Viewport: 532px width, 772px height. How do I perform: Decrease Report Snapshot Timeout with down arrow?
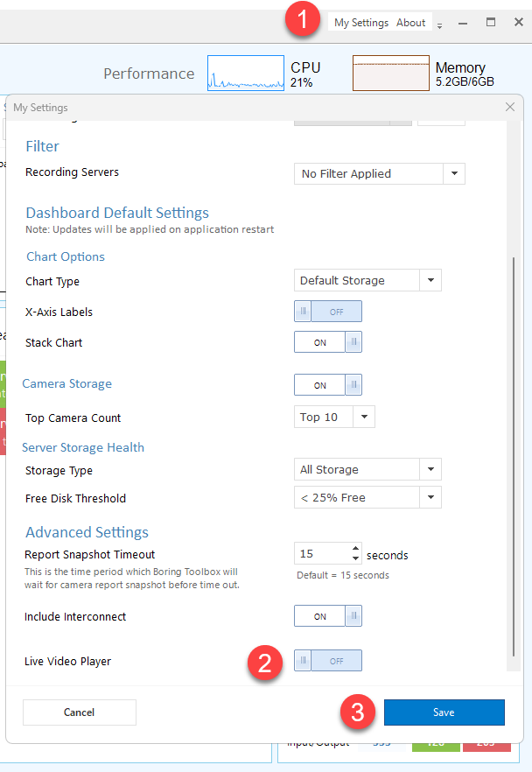coord(355,558)
